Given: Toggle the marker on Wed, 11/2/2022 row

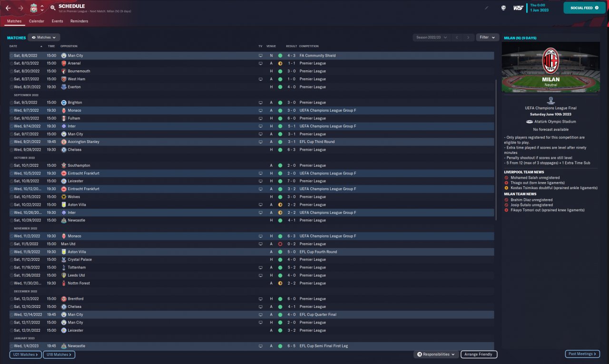Looking at the screenshot, I should point(12,236).
